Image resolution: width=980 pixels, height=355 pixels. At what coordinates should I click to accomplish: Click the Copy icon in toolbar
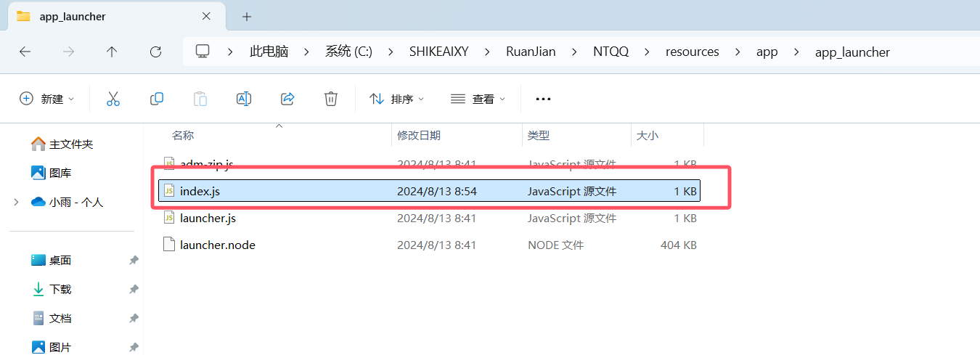click(156, 99)
